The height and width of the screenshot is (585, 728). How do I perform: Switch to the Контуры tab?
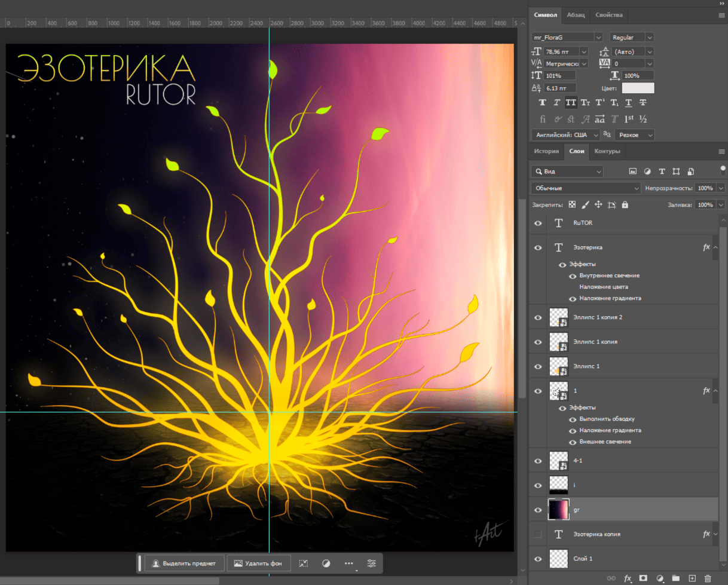(607, 152)
